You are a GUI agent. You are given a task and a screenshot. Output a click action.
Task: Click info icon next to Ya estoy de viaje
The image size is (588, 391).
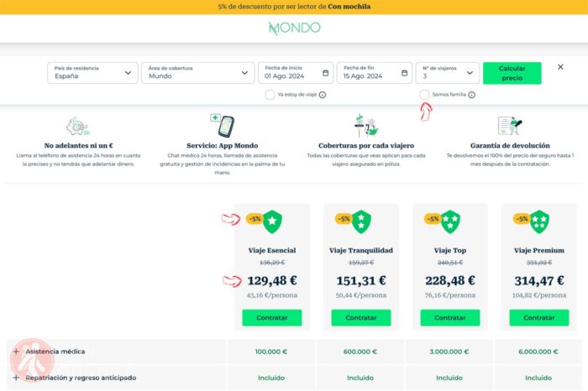click(x=323, y=95)
